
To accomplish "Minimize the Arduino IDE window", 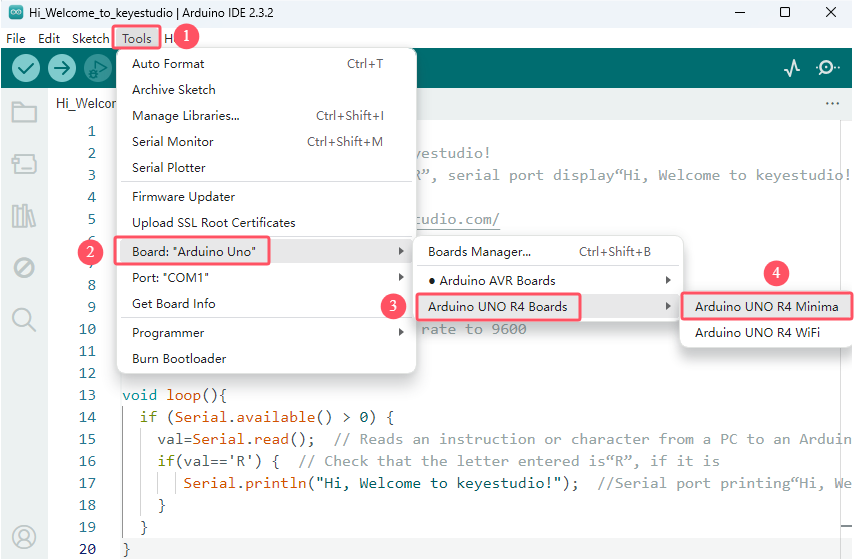I will [740, 12].
